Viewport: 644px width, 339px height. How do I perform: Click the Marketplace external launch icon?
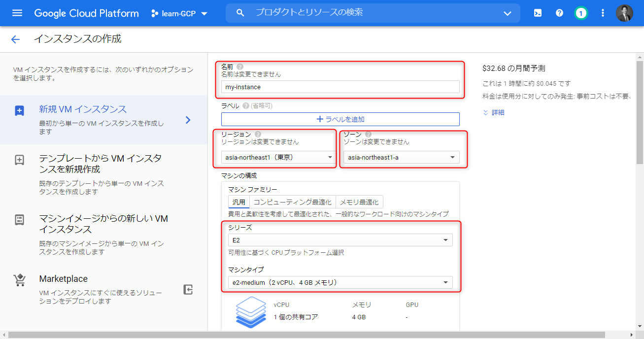[188, 289]
